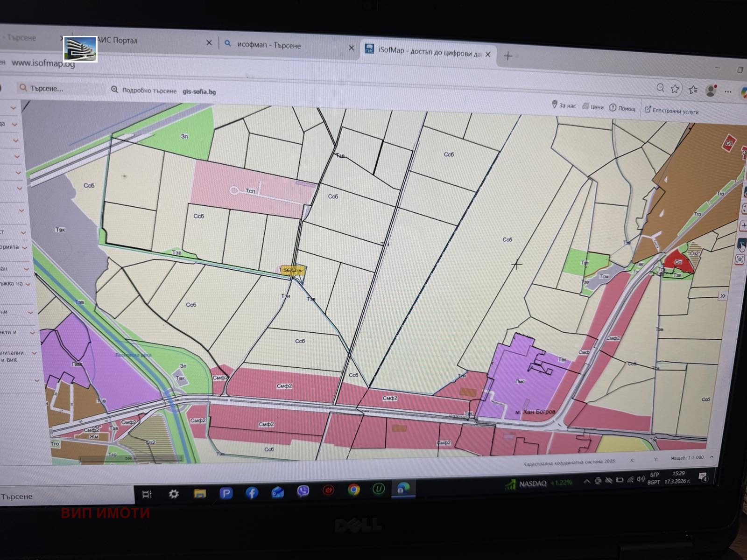Zoom in using the plus icon on right panel
747x560 pixels.
tap(743, 225)
